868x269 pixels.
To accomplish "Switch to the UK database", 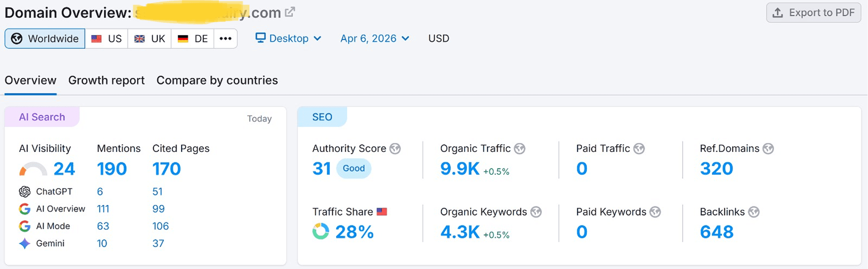I will (x=150, y=39).
